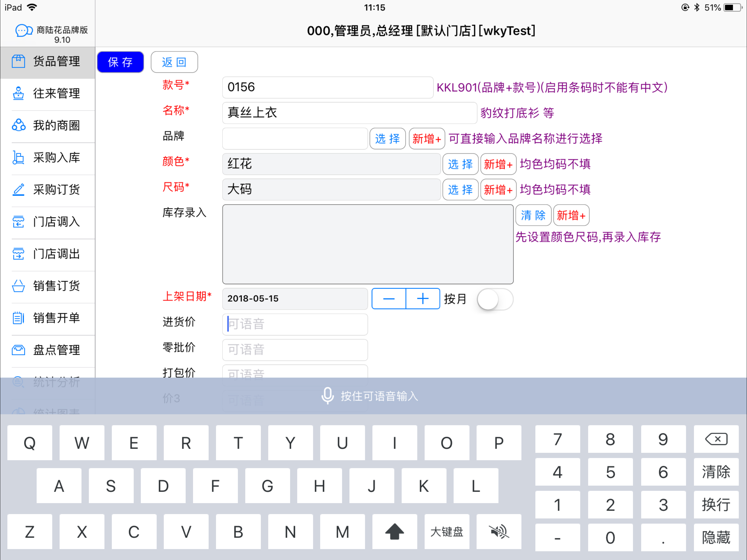Tap the number 7 key
Screen dimensions: 747x560
click(x=558, y=439)
